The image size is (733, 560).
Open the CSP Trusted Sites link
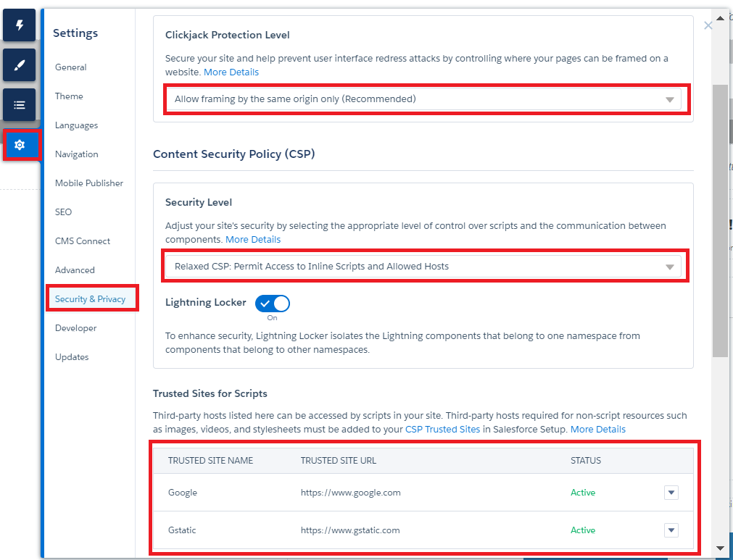[x=442, y=429]
